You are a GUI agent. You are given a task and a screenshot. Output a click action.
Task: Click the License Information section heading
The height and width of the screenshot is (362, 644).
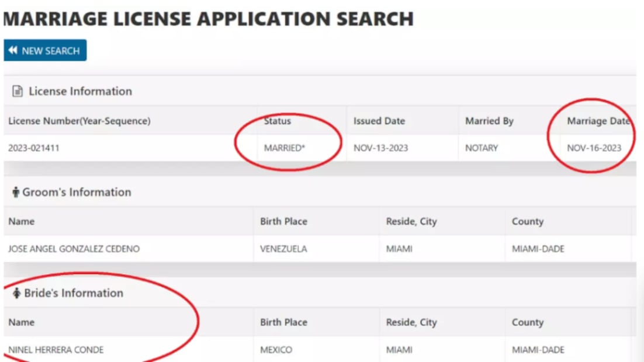pyautogui.click(x=80, y=92)
